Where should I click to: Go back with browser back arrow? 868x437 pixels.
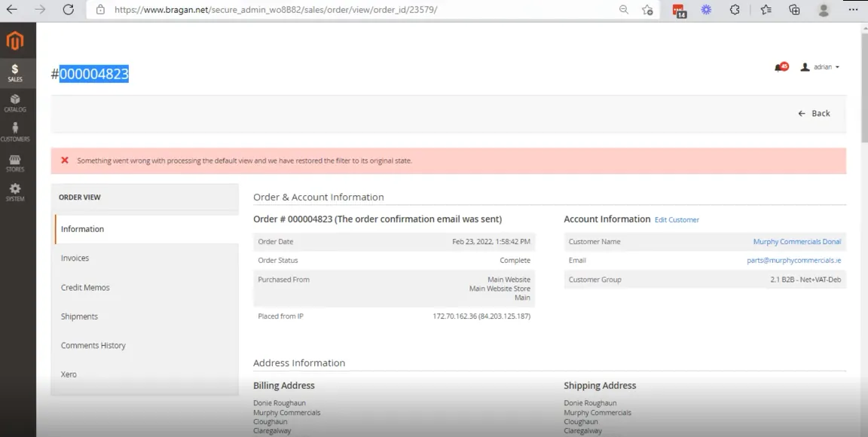click(11, 9)
